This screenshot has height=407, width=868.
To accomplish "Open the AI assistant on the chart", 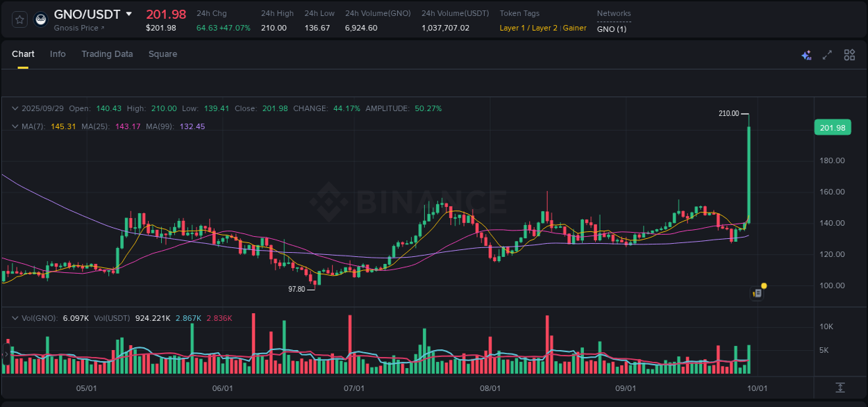I will click(x=806, y=54).
